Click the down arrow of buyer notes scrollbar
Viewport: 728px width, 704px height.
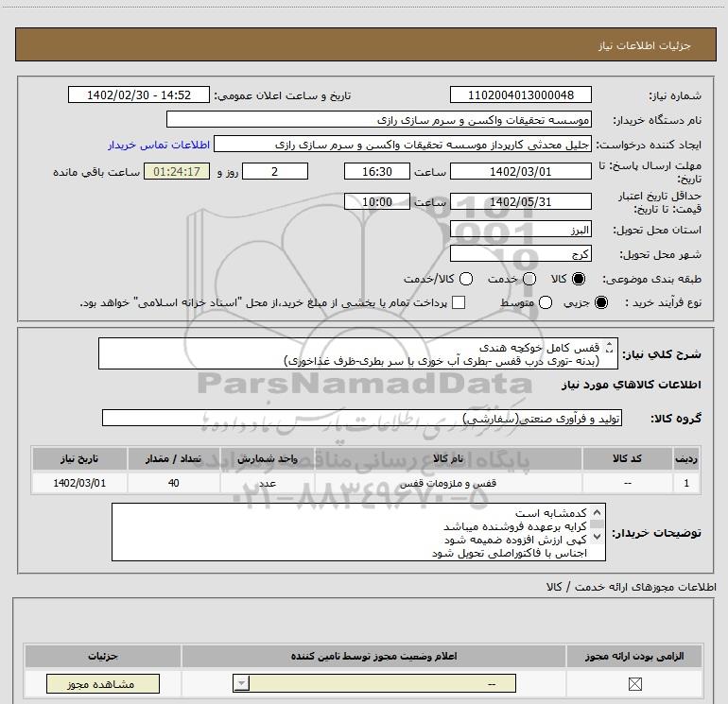click(x=598, y=537)
